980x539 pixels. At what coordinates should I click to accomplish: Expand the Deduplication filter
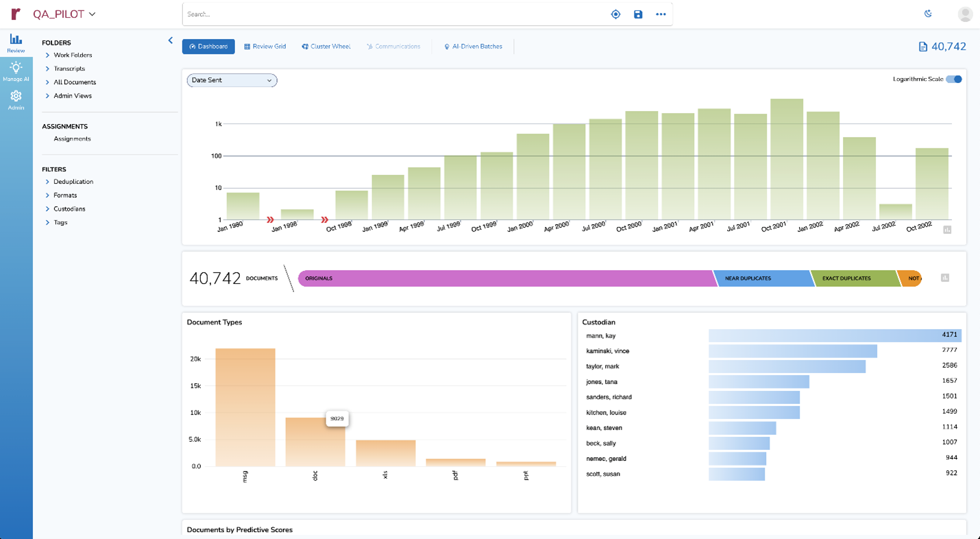pos(47,182)
